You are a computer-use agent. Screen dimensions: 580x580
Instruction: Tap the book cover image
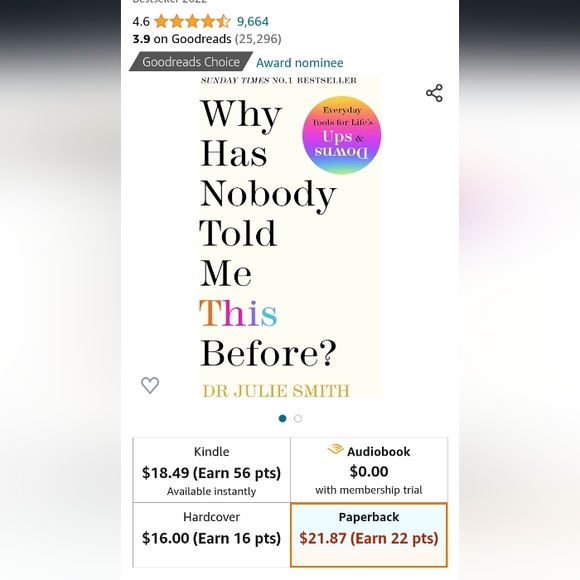click(x=290, y=237)
